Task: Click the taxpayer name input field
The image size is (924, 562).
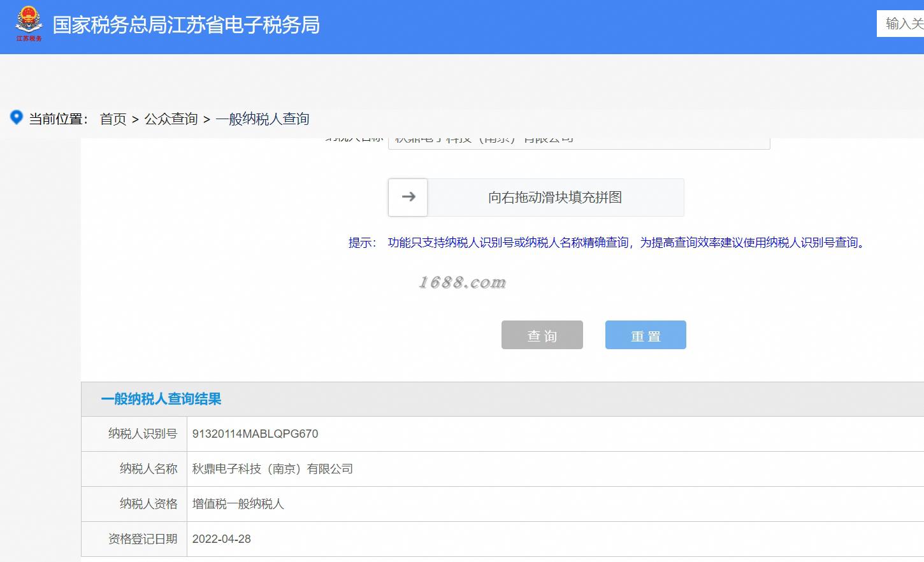Action: point(579,143)
